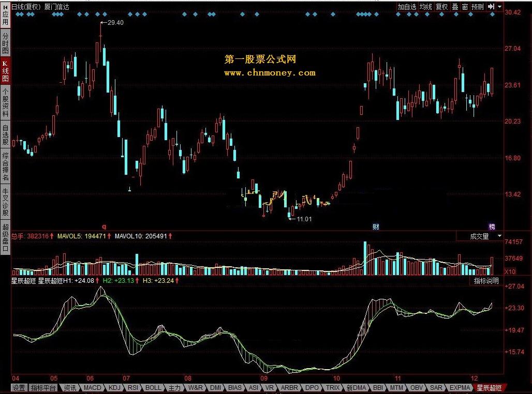
Task: Toggle 复权 price adjustment button
Action: click(x=442, y=7)
